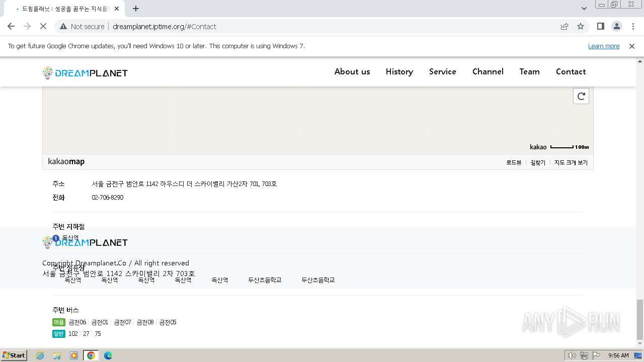Reload the kakao map

581,96
